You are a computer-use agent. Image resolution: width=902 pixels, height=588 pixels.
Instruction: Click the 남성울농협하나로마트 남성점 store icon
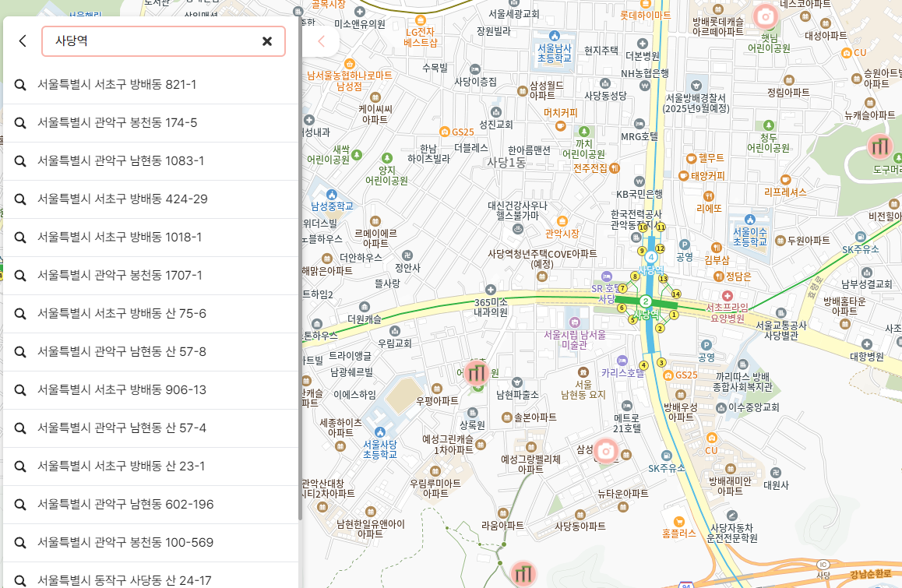pyautogui.click(x=349, y=64)
